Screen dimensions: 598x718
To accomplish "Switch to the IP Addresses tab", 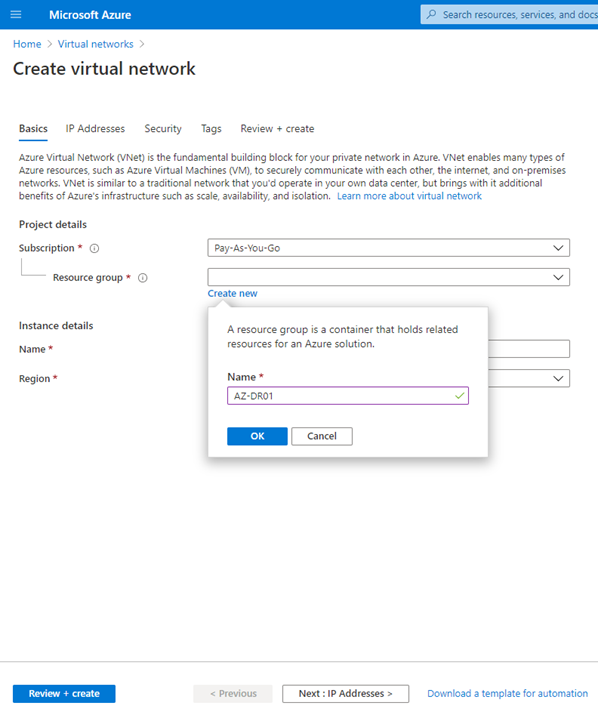I will coord(95,129).
